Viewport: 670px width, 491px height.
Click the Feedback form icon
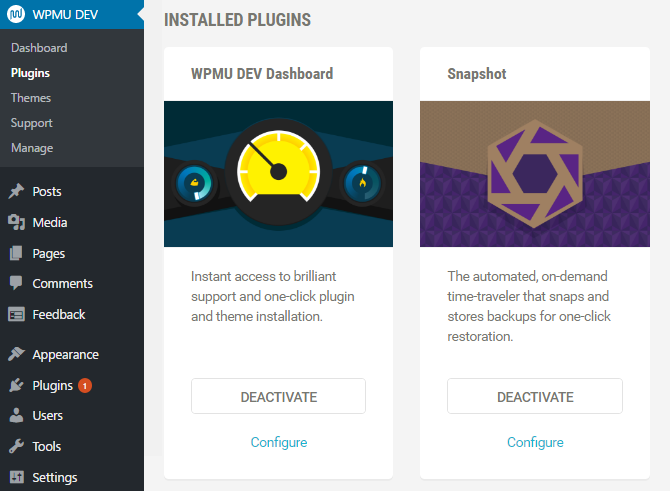(x=16, y=315)
